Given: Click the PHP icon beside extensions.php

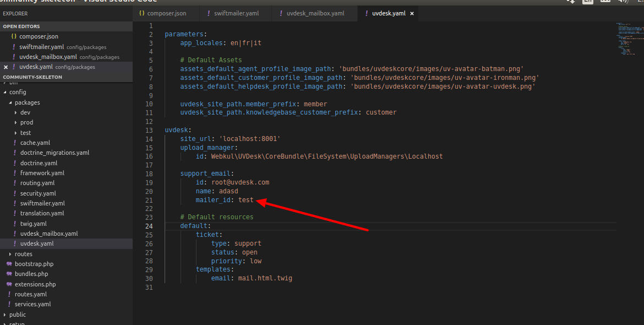Looking at the screenshot, I should (x=9, y=284).
